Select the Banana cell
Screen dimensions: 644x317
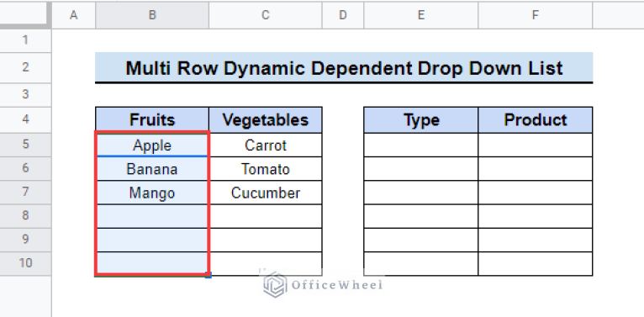pos(152,169)
